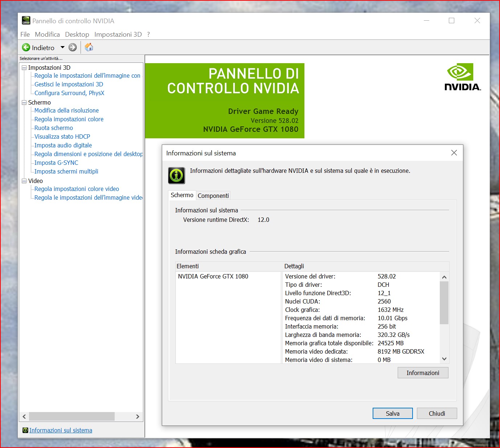Select the Schermo tab in dialog
This screenshot has width=500, height=448.
(182, 195)
